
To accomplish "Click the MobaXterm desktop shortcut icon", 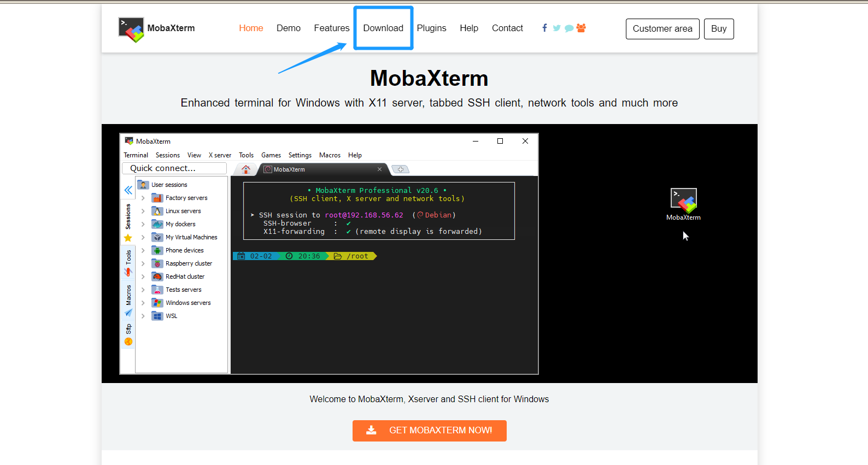I will (683, 201).
